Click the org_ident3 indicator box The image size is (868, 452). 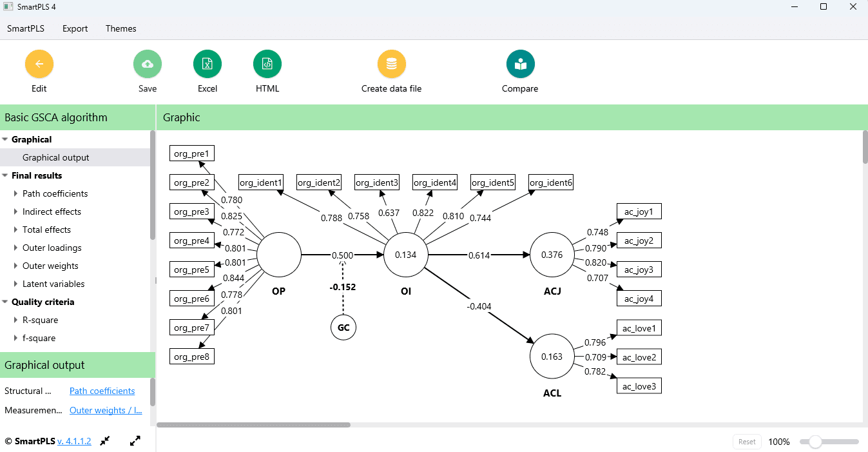point(377,182)
